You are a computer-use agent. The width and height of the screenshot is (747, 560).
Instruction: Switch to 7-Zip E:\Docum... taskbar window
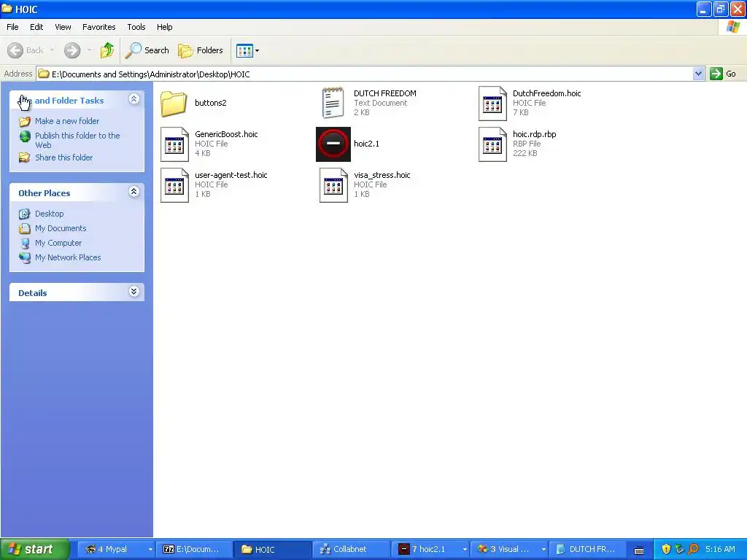point(196,549)
